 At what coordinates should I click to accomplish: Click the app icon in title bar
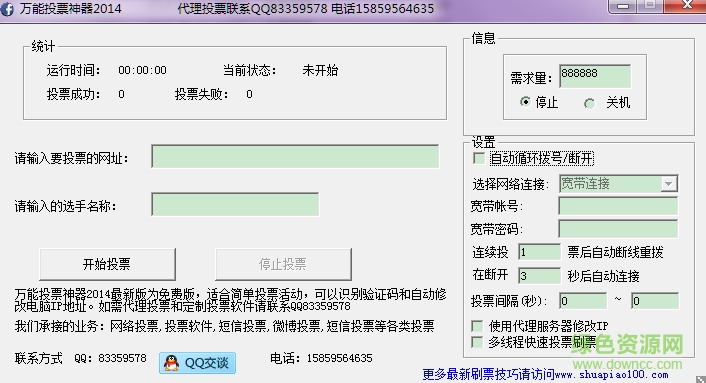tap(7, 9)
